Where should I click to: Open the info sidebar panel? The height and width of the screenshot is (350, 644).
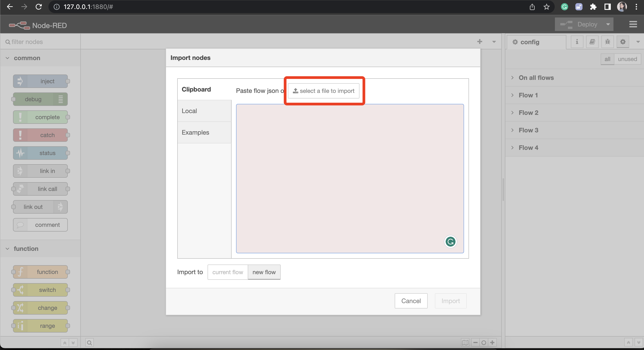pyautogui.click(x=577, y=42)
